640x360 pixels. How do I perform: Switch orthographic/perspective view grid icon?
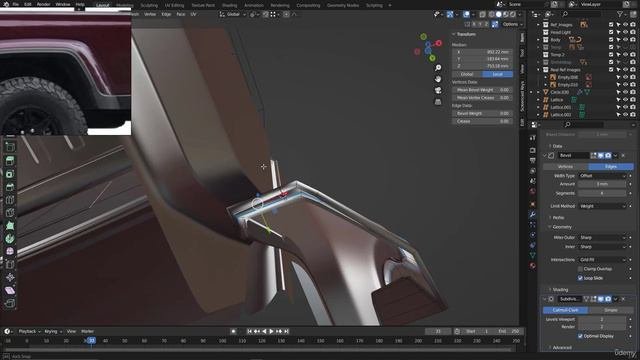pos(438,102)
